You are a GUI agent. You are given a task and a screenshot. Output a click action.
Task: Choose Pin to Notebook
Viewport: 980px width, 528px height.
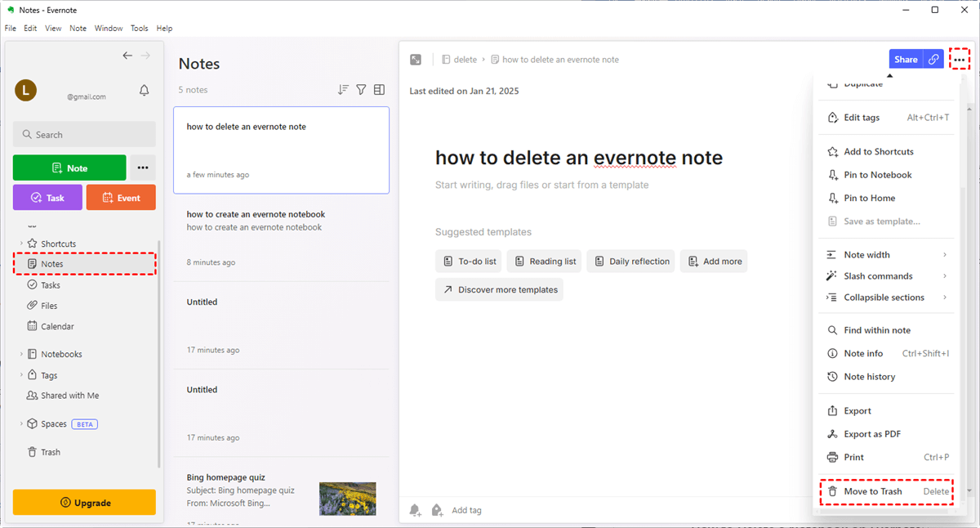[x=887, y=175]
